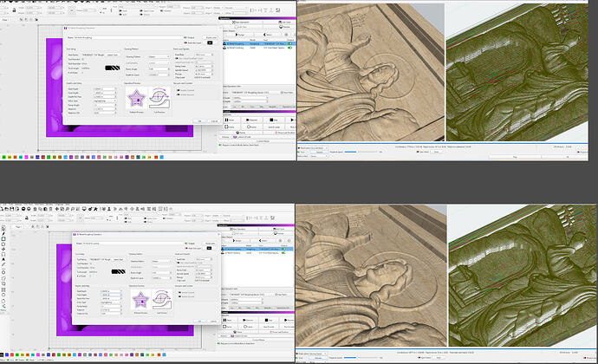
Task: Click the Zoom Out magnifier in lower editor toolbar
Action: [73, 209]
